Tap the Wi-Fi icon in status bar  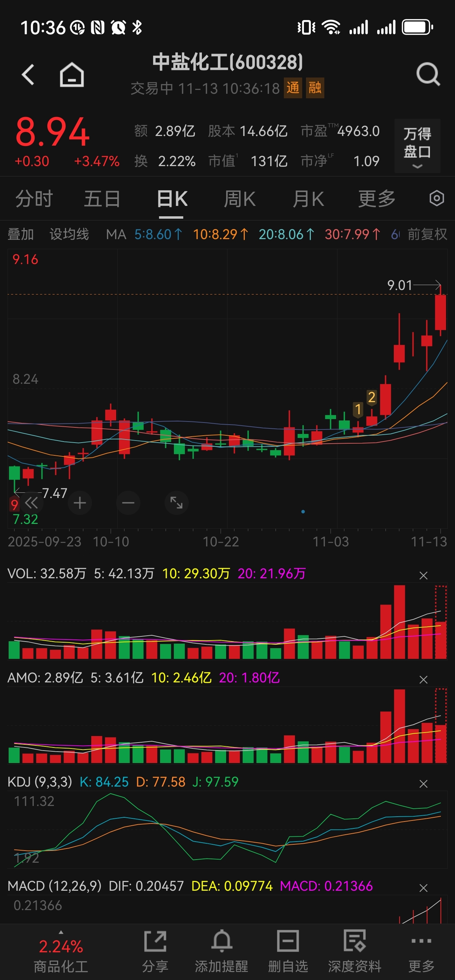click(x=331, y=27)
